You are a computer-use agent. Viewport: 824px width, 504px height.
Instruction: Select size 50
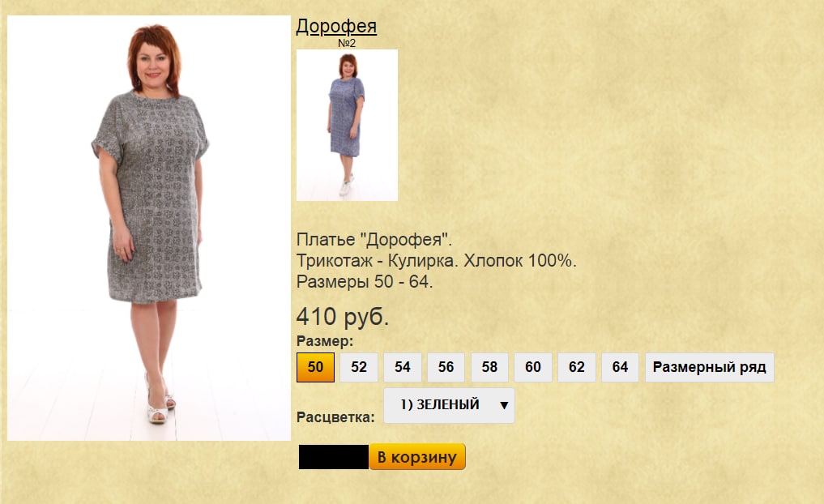point(315,367)
